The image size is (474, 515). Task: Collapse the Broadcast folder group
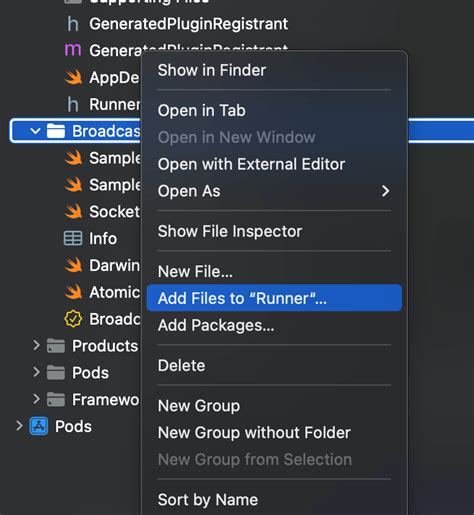point(35,131)
